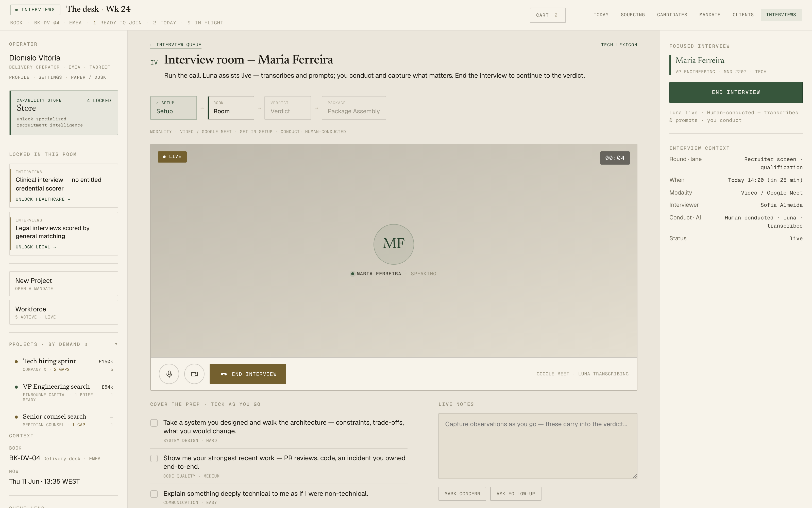The image size is (812, 508).
Task: Open the Candidates nav tab
Action: point(672,15)
